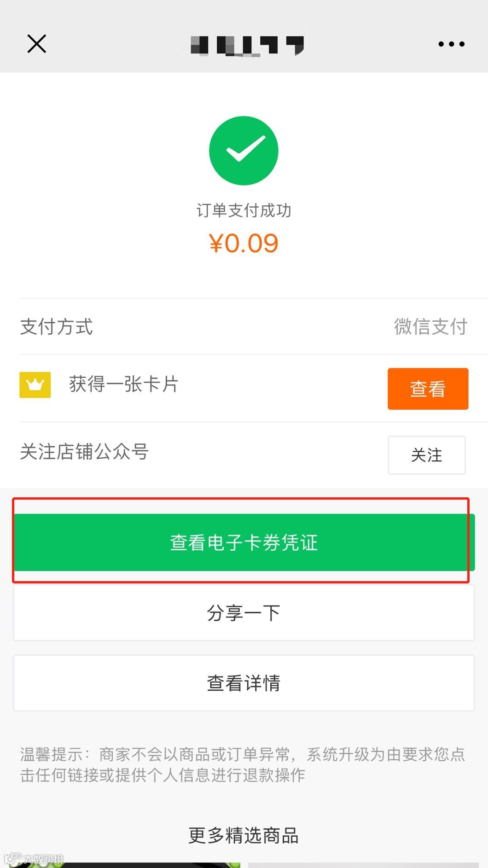Tap the 关注店铺公众号 row label
The image size is (488, 868).
pos(84,451)
